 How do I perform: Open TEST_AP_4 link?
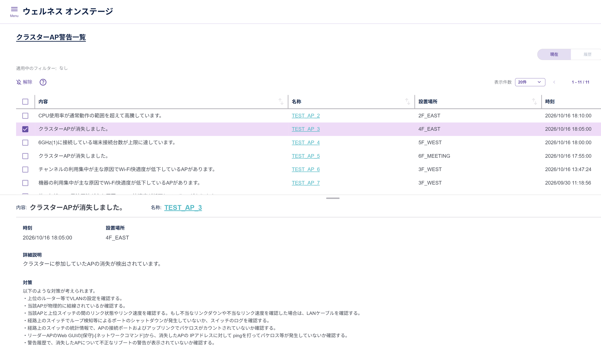pos(306,142)
